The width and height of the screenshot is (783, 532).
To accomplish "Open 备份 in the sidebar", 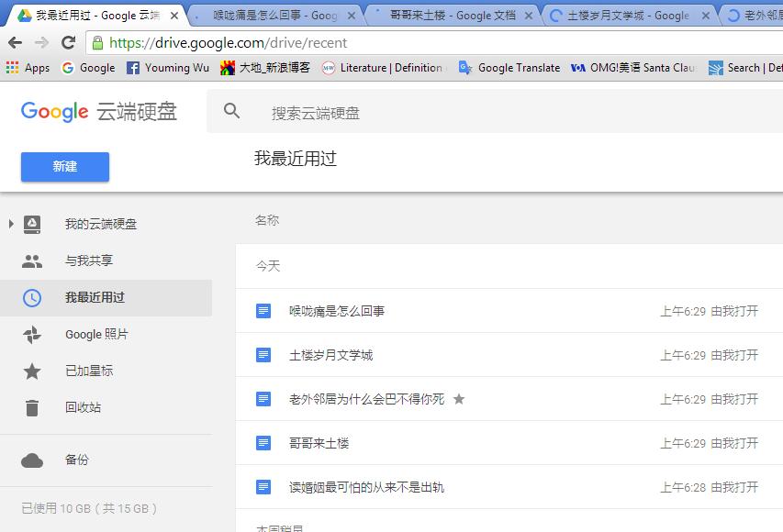I will pyautogui.click(x=76, y=460).
